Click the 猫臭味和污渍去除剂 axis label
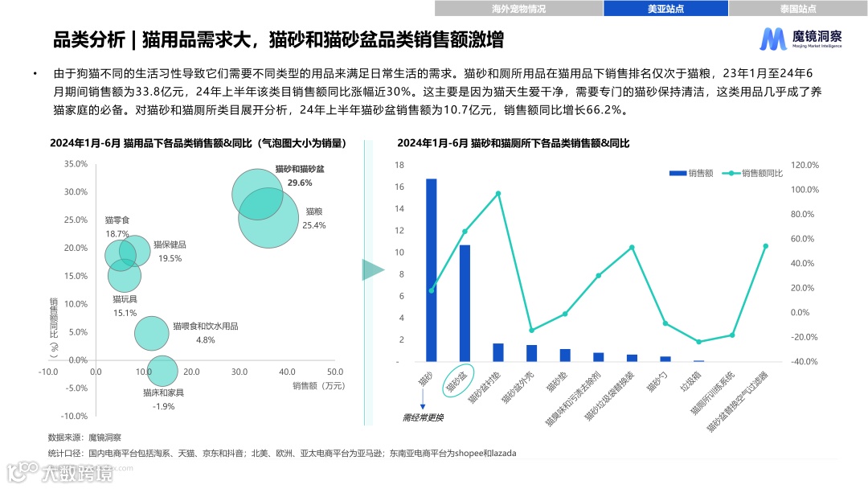868x489 pixels. tap(573, 399)
